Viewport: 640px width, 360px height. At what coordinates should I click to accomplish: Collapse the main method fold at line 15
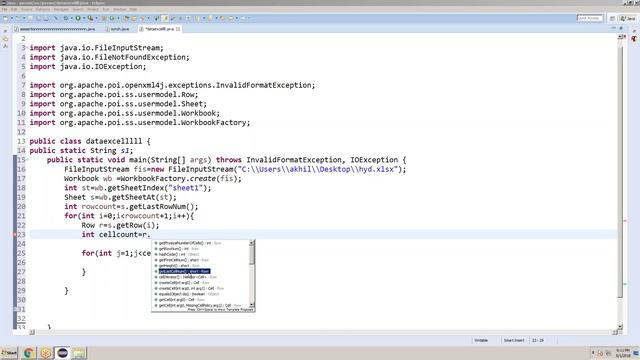click(x=27, y=160)
